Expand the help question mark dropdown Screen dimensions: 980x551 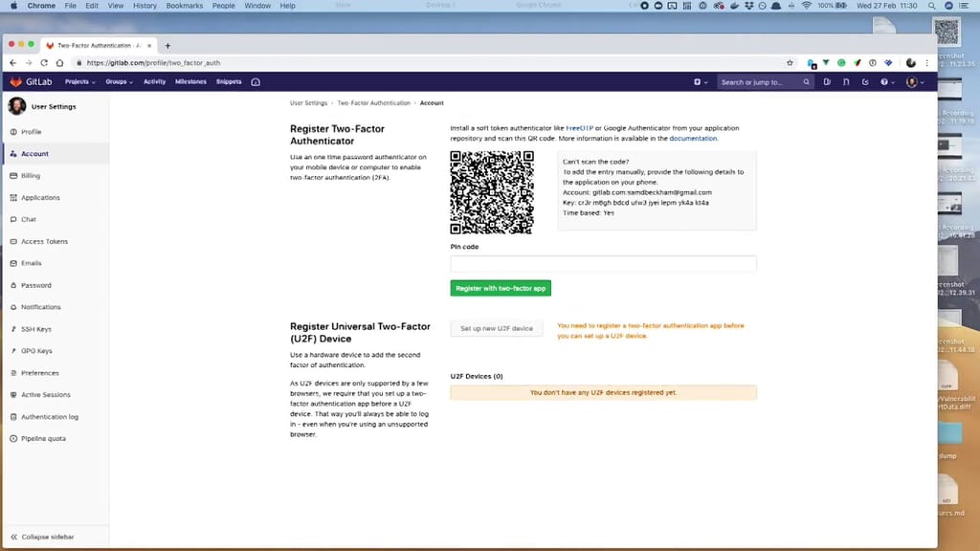point(886,82)
